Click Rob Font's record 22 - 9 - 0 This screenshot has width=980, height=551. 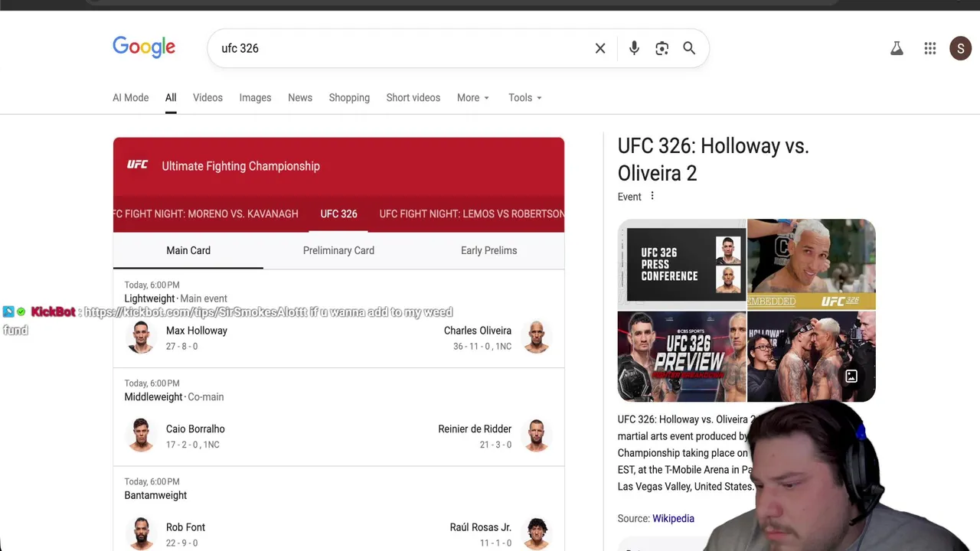pos(181,543)
